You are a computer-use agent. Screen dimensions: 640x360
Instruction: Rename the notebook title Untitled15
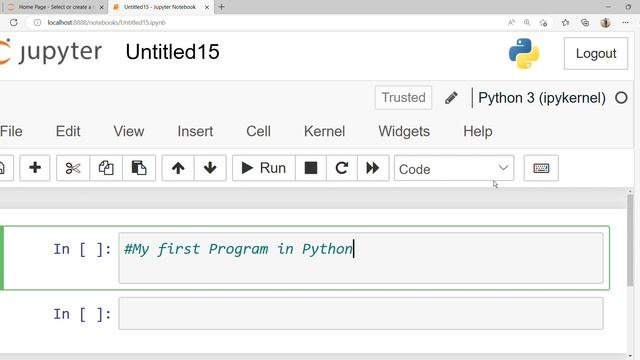[x=172, y=52]
